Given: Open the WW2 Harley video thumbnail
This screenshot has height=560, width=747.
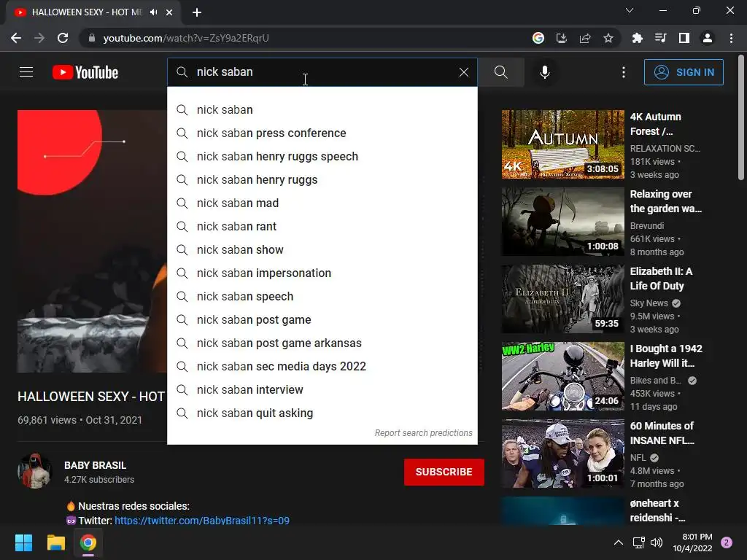Looking at the screenshot, I should (x=562, y=376).
